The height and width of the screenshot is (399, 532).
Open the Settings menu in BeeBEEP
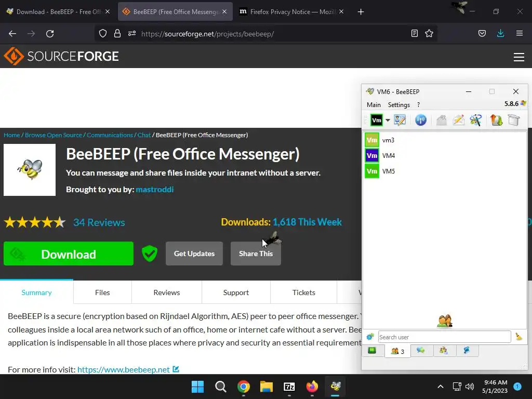coord(398,105)
